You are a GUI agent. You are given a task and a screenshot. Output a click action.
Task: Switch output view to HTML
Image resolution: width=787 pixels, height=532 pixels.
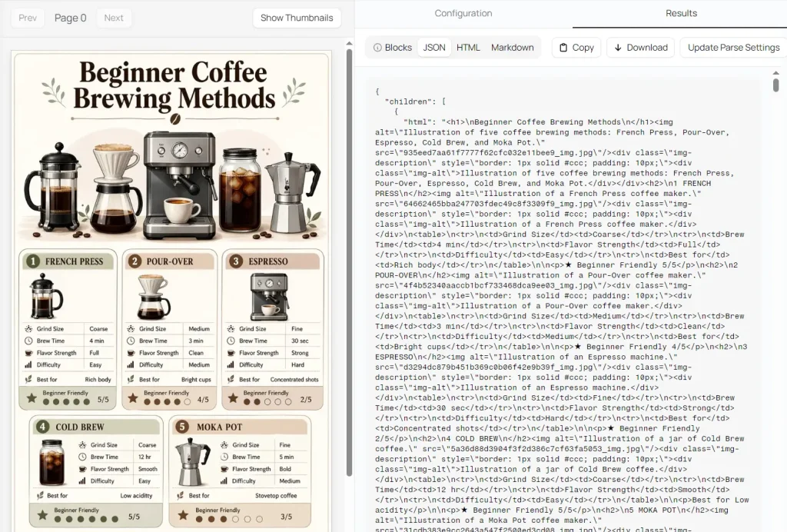[468, 48]
